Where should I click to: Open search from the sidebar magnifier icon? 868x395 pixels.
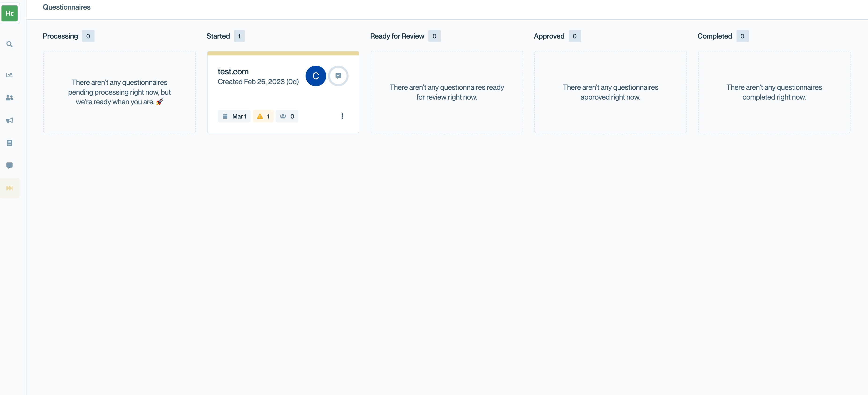coord(9,44)
